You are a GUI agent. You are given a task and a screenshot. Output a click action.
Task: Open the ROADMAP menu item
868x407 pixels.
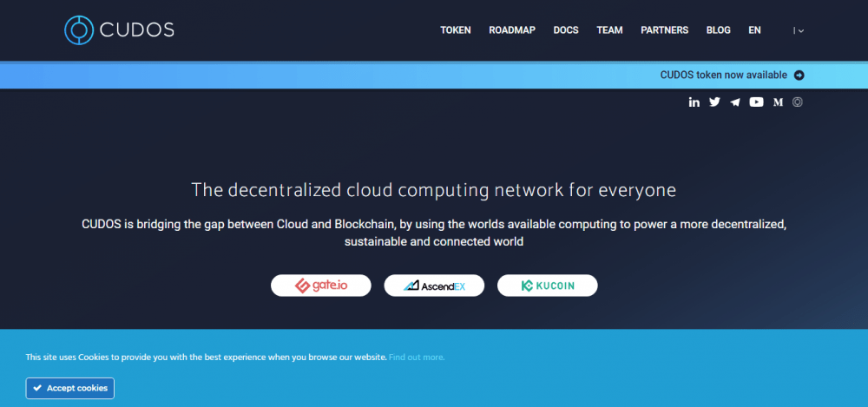tap(512, 30)
